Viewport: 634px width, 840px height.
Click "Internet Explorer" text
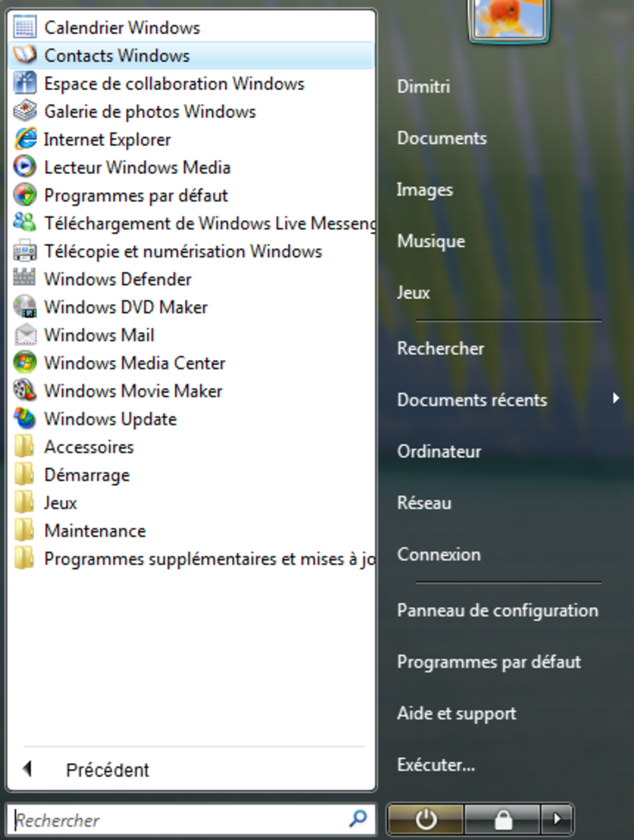(x=107, y=140)
